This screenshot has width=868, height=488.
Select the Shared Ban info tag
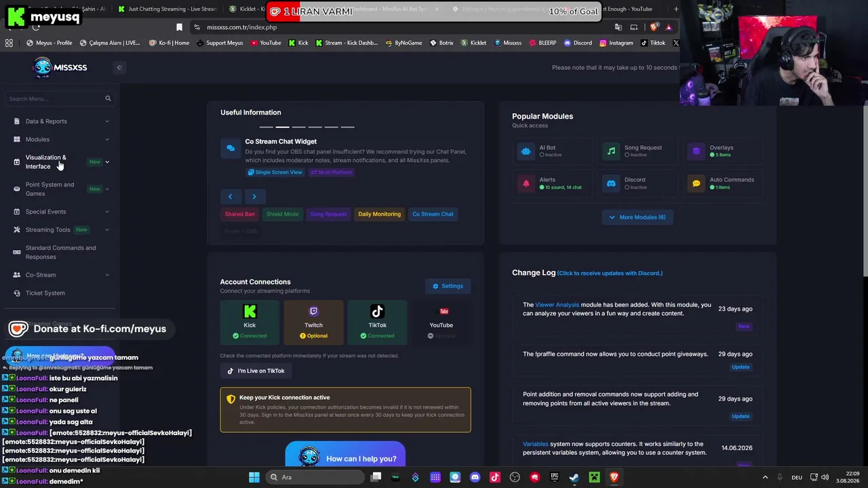pos(240,214)
